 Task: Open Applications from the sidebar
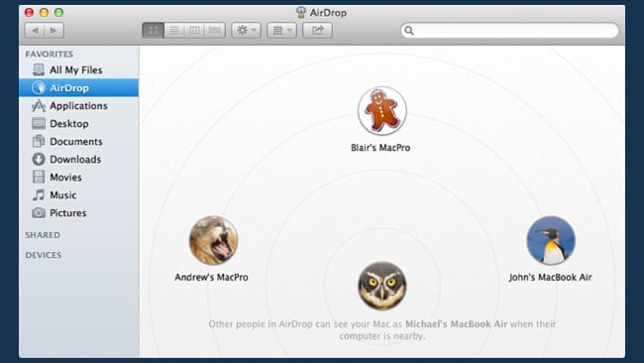pyautogui.click(x=79, y=106)
